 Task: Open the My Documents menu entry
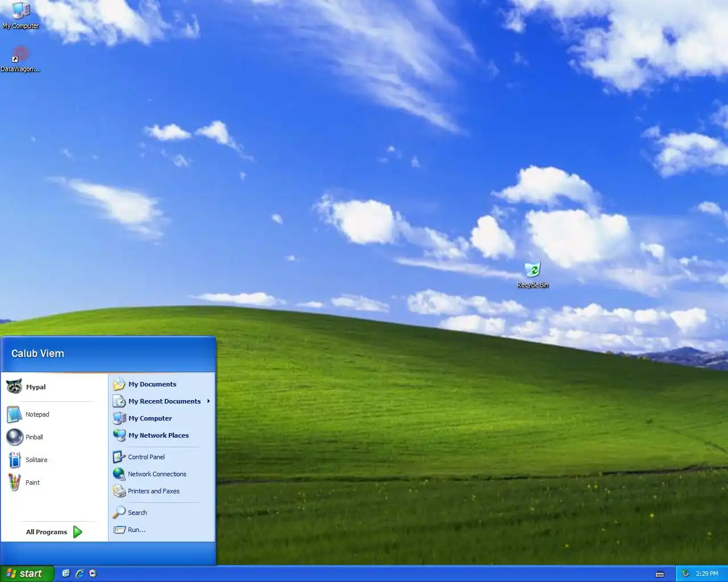(162, 384)
